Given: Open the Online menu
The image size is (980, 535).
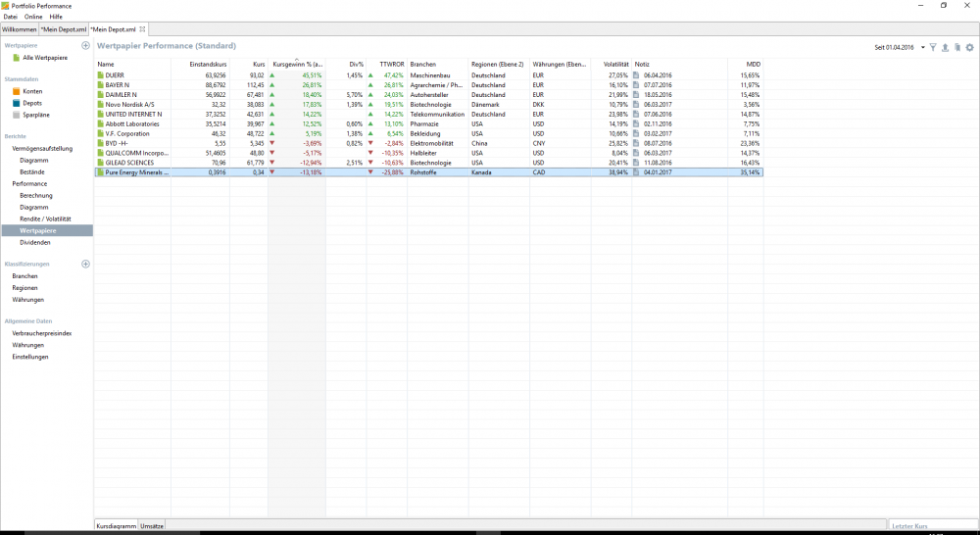Looking at the screenshot, I should click(33, 17).
